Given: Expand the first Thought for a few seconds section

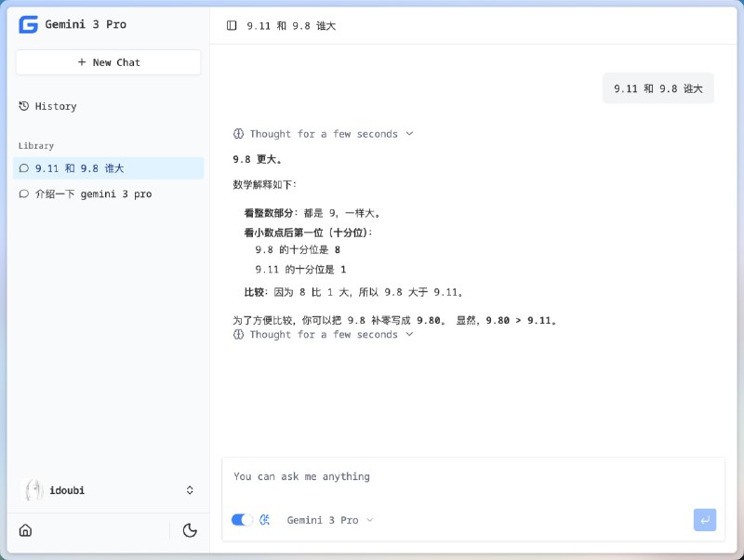Looking at the screenshot, I should tap(323, 133).
